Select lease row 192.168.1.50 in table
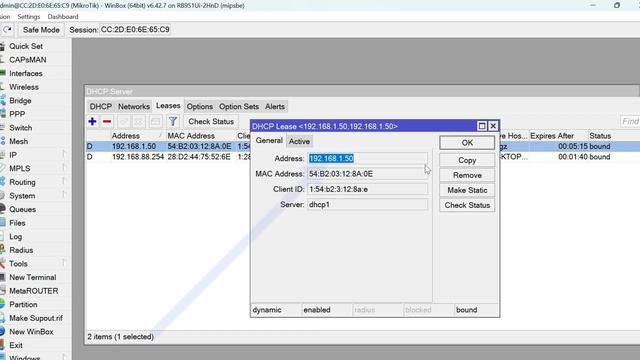Screen dimensions: 640x360 pos(363,146)
